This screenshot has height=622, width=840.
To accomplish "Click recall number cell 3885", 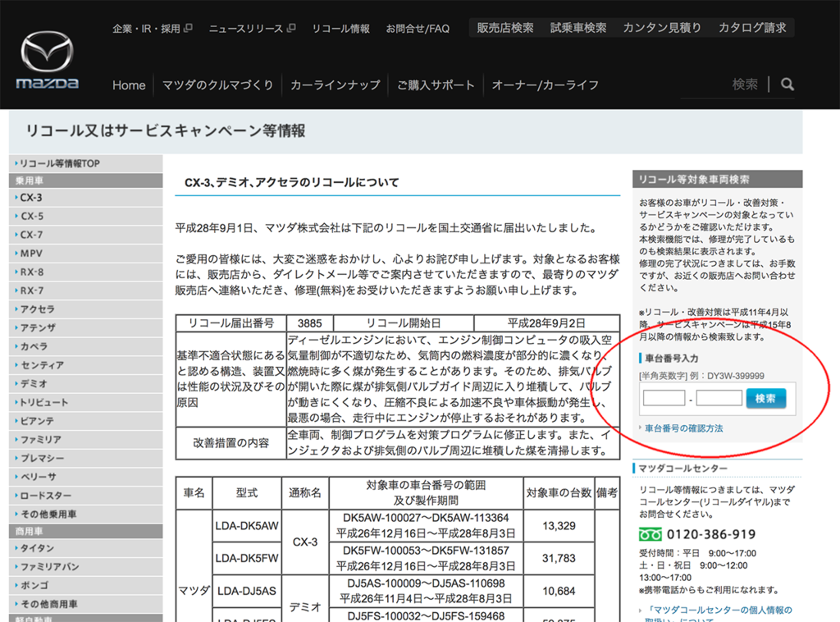I will [309, 323].
